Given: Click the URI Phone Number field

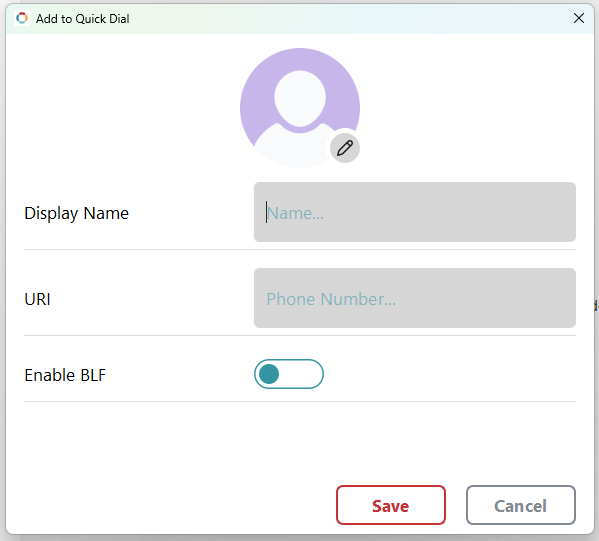Looking at the screenshot, I should pos(414,298).
